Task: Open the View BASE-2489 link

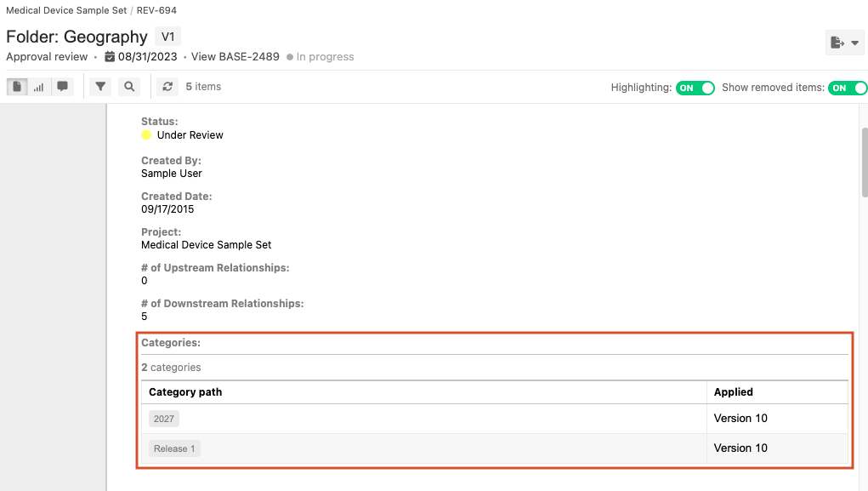Action: 235,57
